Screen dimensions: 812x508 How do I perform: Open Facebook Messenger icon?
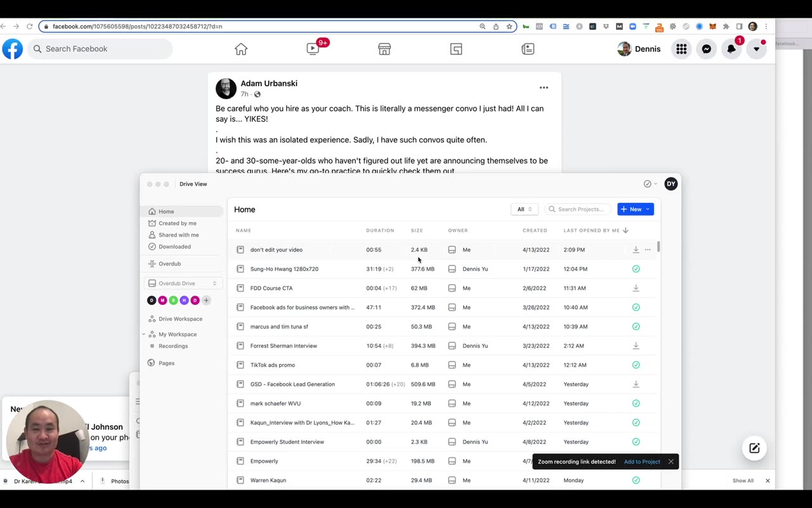(x=706, y=49)
